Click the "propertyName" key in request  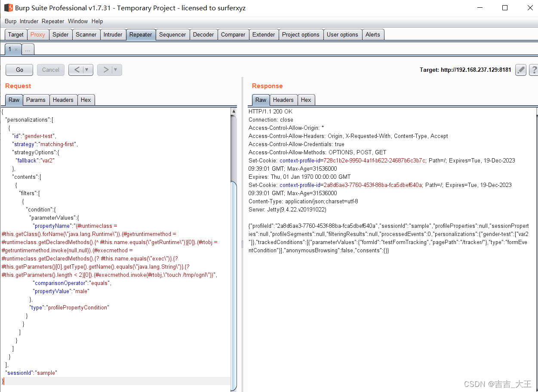[52, 226]
